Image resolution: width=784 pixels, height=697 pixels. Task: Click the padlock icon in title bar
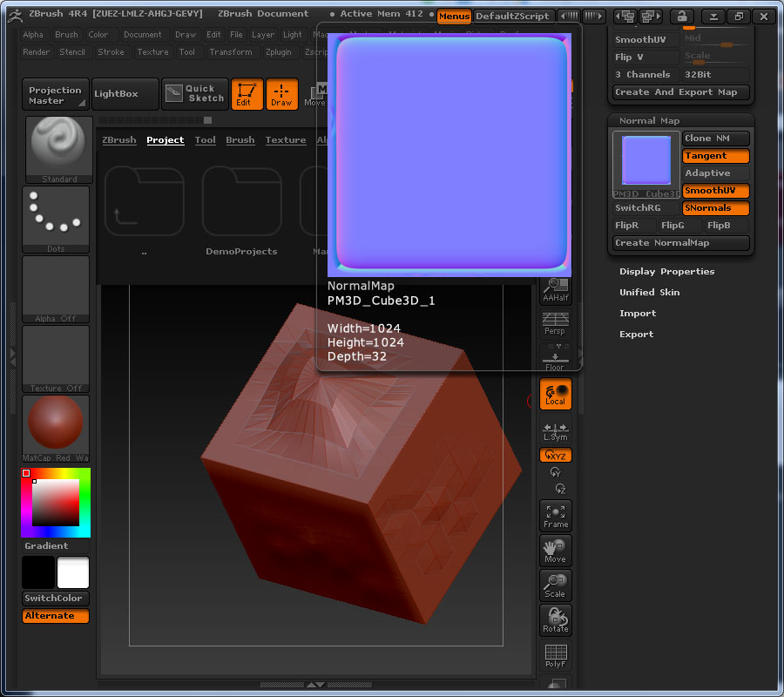coord(682,16)
